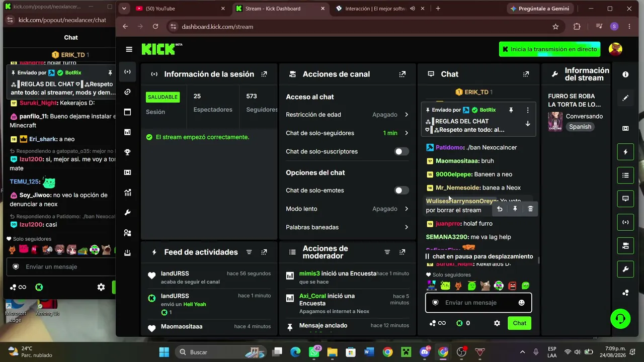Pop out the Acciones de canal panel
Image resolution: width=644 pixels, height=362 pixels.
tap(402, 74)
